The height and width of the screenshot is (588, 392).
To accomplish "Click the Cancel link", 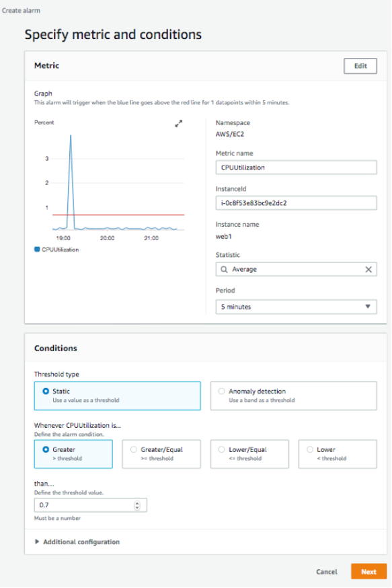I will [x=326, y=571].
